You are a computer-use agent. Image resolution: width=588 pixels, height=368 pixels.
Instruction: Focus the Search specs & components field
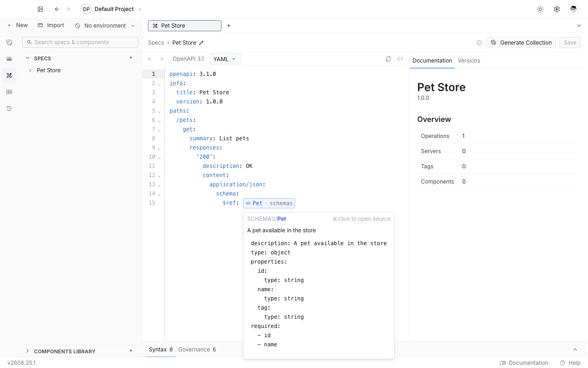tap(80, 42)
